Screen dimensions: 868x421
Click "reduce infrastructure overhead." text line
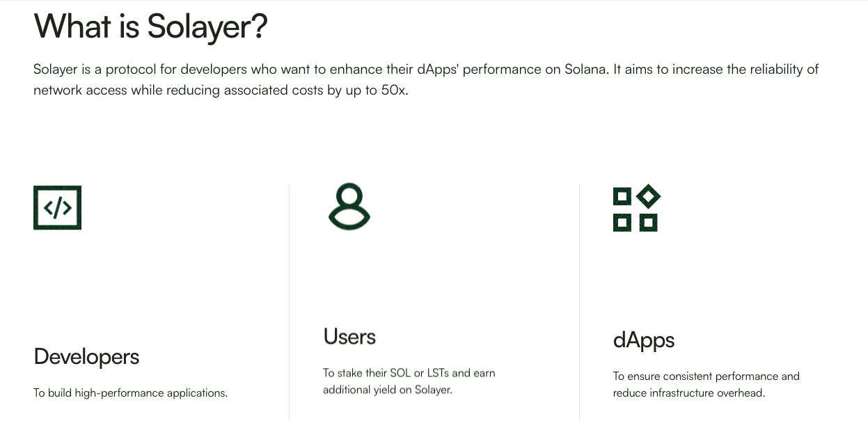coord(689,393)
